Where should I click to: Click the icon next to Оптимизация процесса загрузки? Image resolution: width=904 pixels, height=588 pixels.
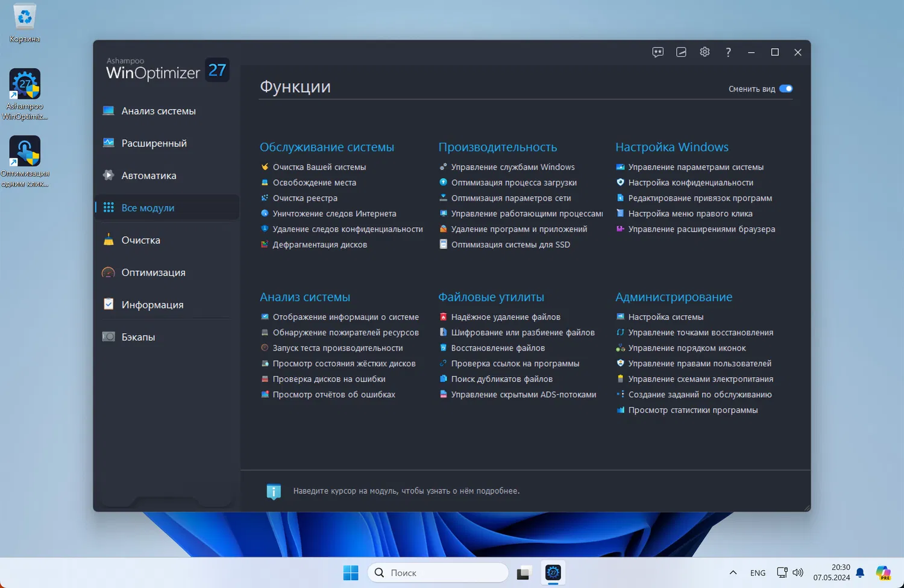coord(443,183)
